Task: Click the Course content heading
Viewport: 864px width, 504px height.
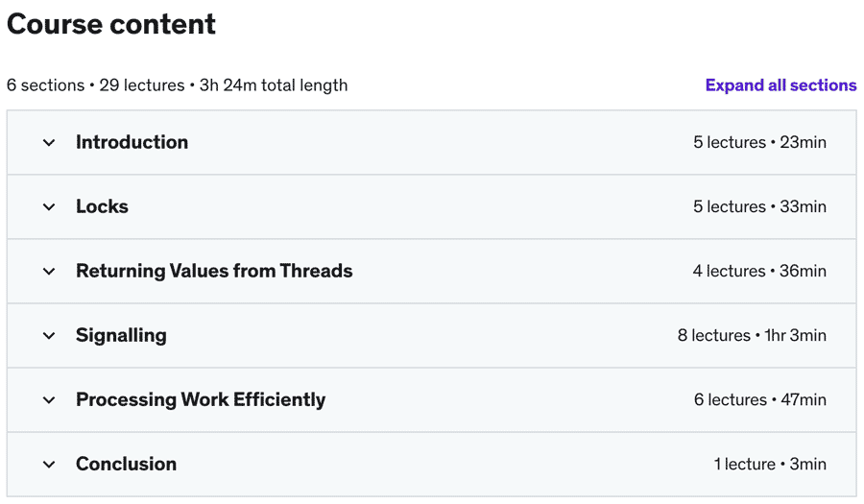Action: click(x=111, y=25)
